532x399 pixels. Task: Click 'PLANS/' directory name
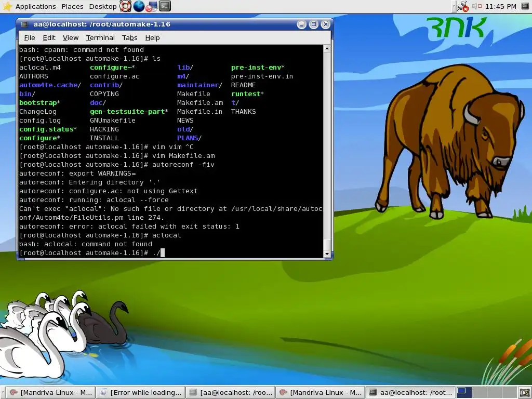189,138
